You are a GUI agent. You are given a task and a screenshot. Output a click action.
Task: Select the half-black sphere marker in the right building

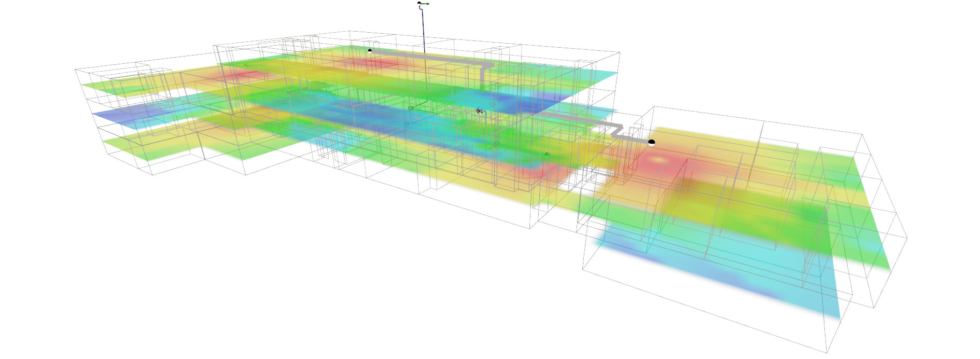tap(651, 142)
